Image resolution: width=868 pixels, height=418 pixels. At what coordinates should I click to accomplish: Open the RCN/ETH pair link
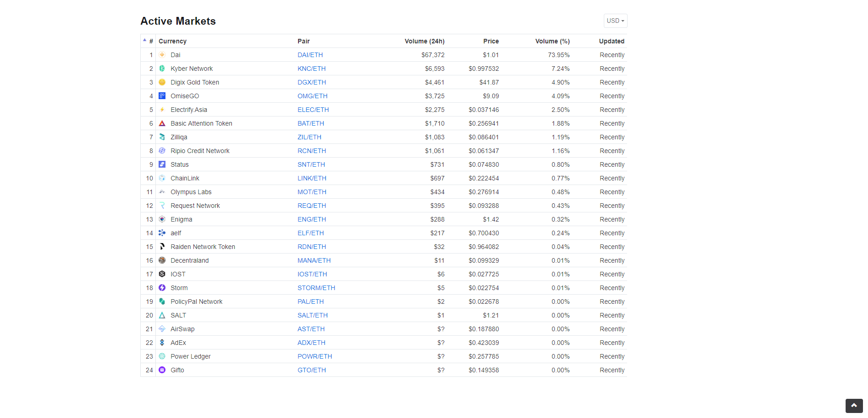[312, 151]
